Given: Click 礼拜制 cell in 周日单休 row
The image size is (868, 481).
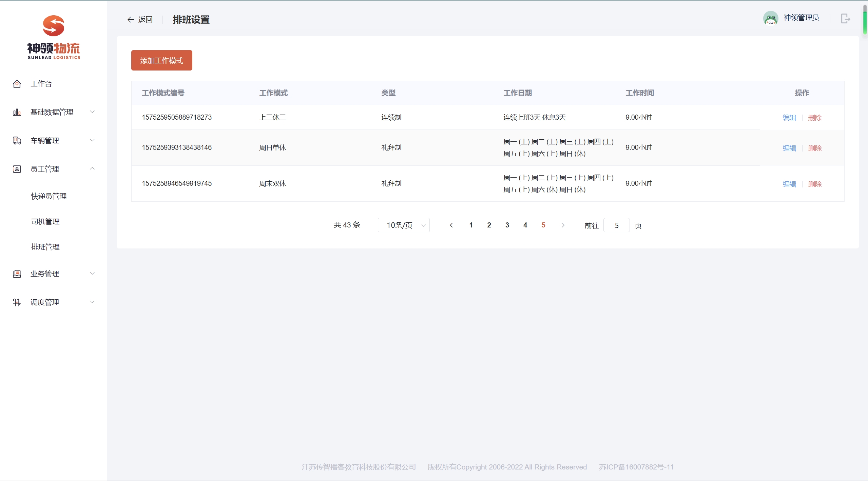Looking at the screenshot, I should (x=391, y=147).
